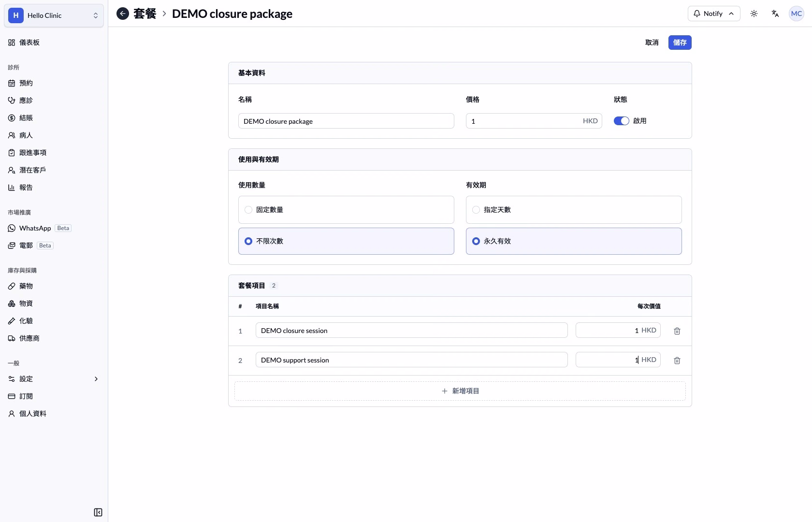This screenshot has height=522, width=812.
Task: Select 永久有效 validity option
Action: pos(574,241)
